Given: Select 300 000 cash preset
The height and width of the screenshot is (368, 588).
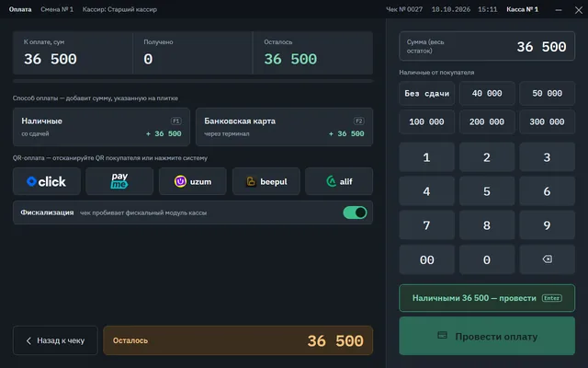Looking at the screenshot, I should point(548,121).
